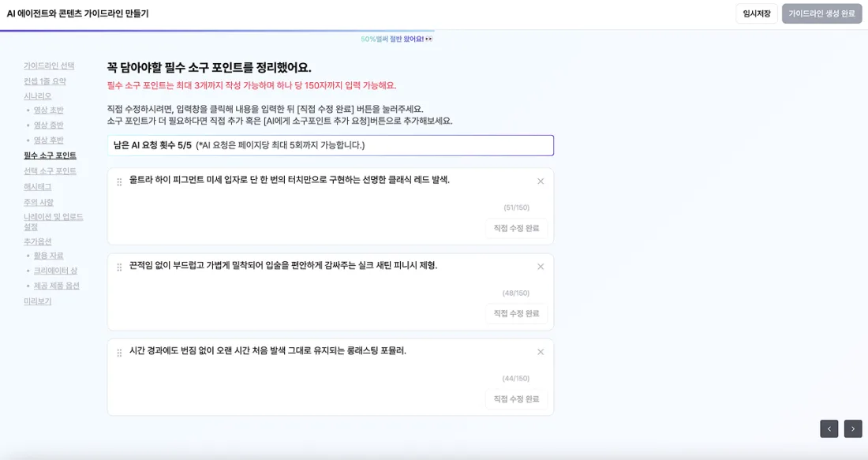This screenshot has width=868, height=460.
Task: Click the (51/150) character count
Action: (517, 208)
